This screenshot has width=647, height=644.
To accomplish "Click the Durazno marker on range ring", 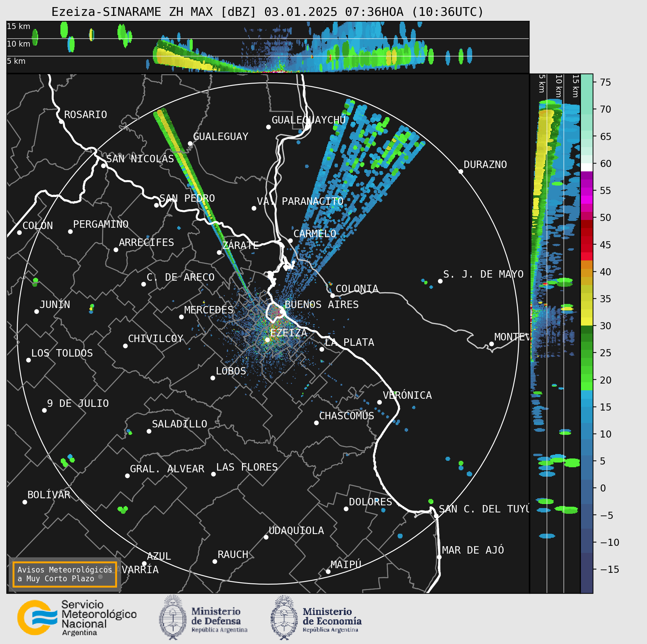I will (461, 171).
